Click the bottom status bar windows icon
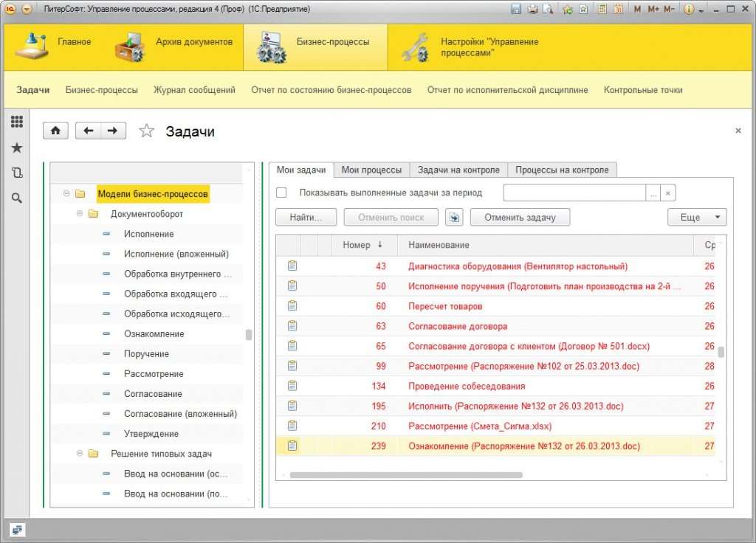 tap(17, 530)
